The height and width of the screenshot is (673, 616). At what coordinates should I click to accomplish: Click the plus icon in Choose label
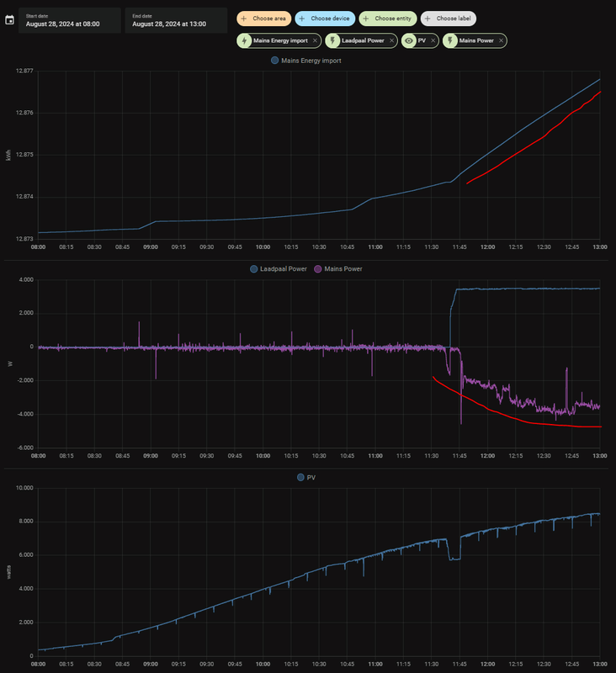click(x=427, y=19)
